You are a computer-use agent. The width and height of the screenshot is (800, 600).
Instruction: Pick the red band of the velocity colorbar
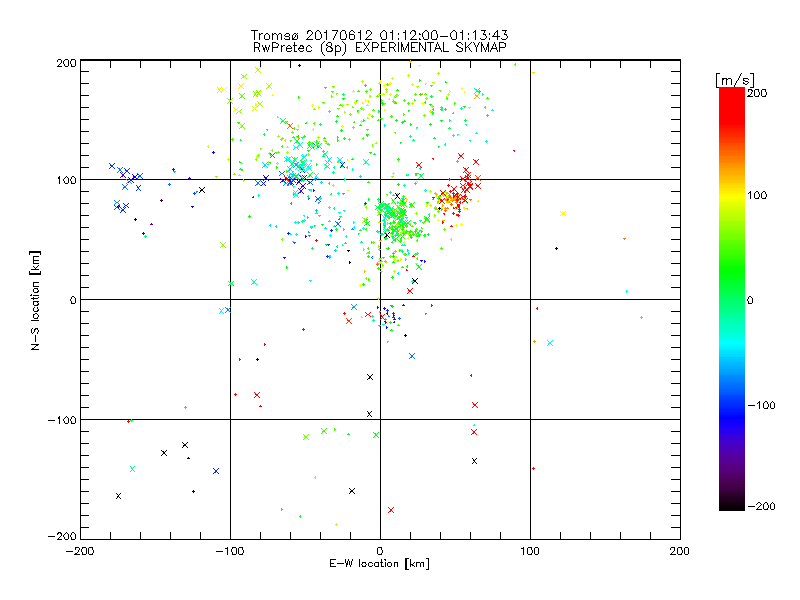(x=732, y=110)
